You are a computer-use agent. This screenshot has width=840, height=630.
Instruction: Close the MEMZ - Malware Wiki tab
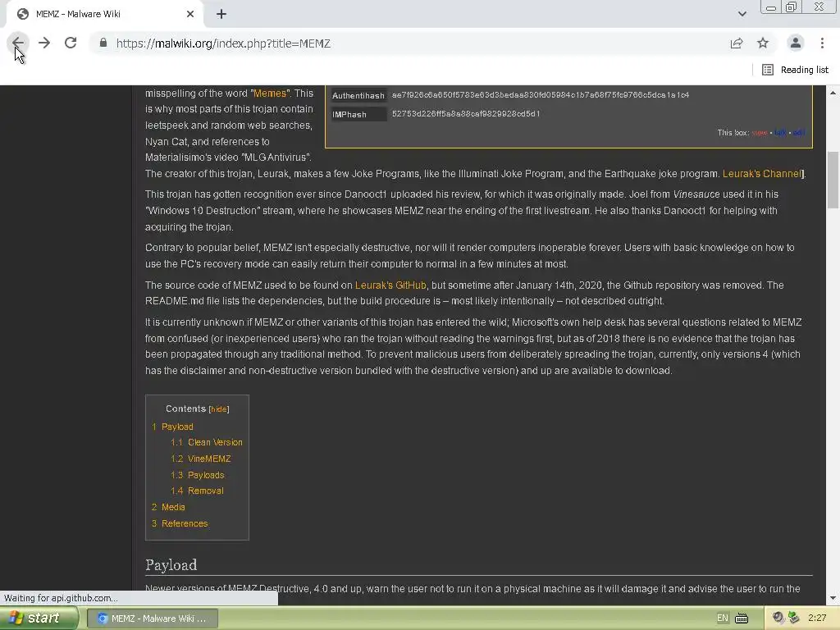[190, 14]
